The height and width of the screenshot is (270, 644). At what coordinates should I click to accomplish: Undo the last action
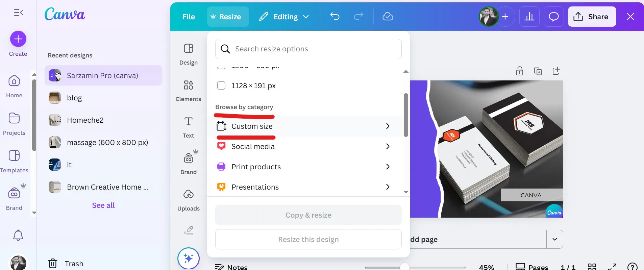tap(335, 17)
